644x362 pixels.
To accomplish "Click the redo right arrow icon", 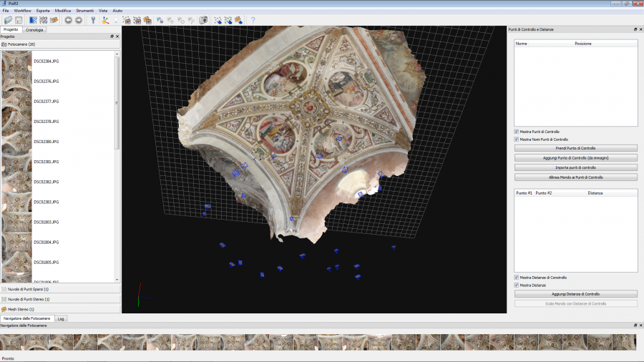I will pyautogui.click(x=79, y=20).
